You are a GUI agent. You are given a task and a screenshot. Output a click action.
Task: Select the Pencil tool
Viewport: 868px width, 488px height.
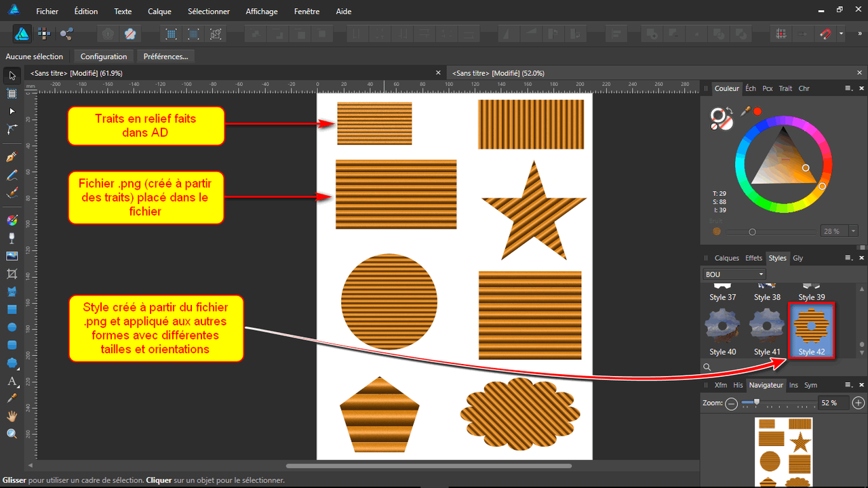(x=12, y=175)
